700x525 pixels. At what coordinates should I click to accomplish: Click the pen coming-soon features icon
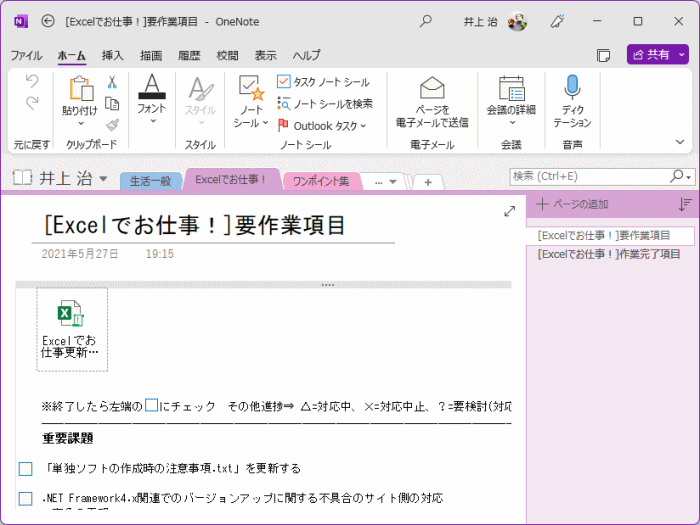557,21
